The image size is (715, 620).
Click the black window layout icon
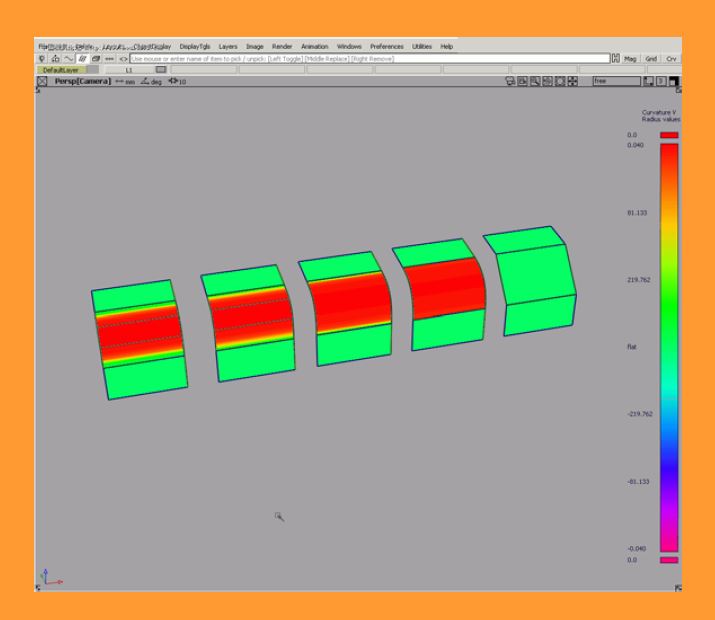(674, 81)
